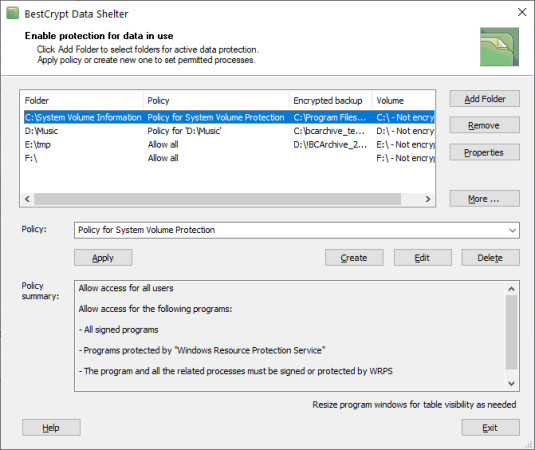Select the F:\ folder row
Image resolution: width=535 pixels, height=450 pixels.
click(229, 158)
